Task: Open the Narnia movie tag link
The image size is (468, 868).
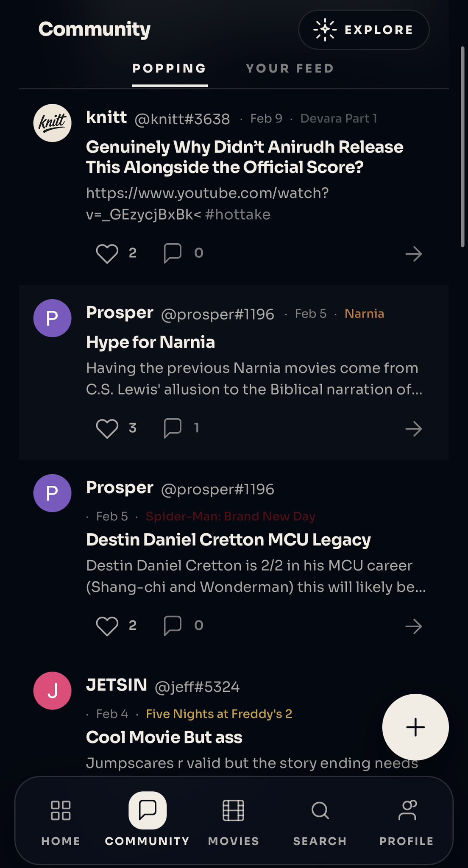Action: coord(364,314)
